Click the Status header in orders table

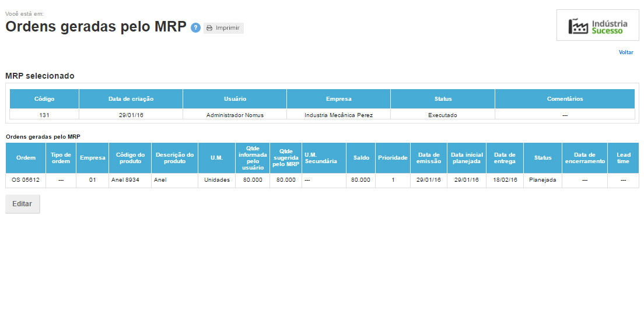(542, 158)
